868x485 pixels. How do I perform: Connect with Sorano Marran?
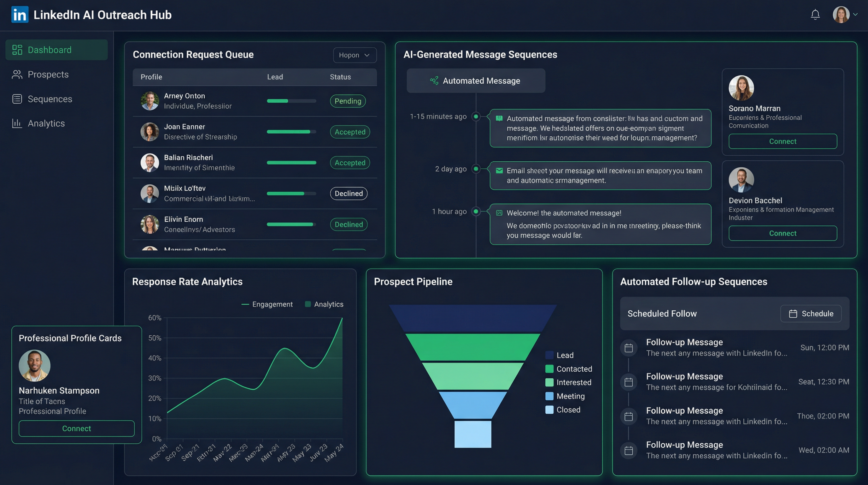tap(783, 141)
